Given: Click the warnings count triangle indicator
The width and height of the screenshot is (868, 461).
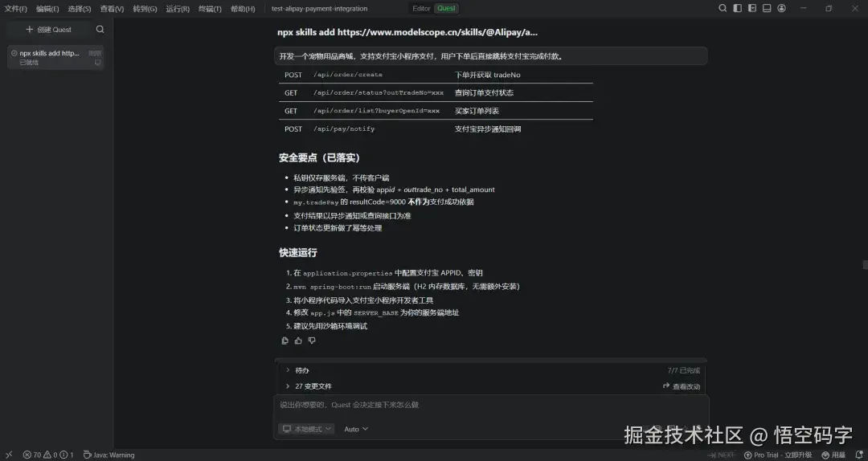Looking at the screenshot, I should pos(50,455).
